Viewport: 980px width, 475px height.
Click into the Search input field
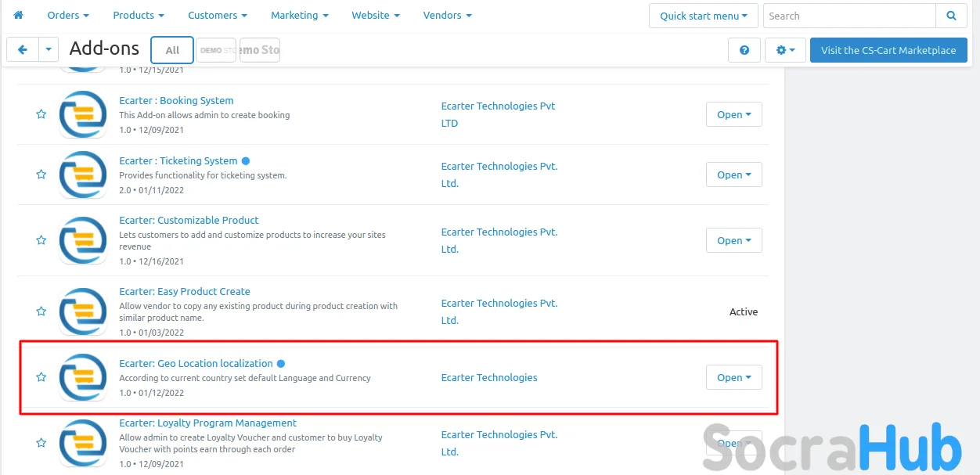tap(848, 16)
